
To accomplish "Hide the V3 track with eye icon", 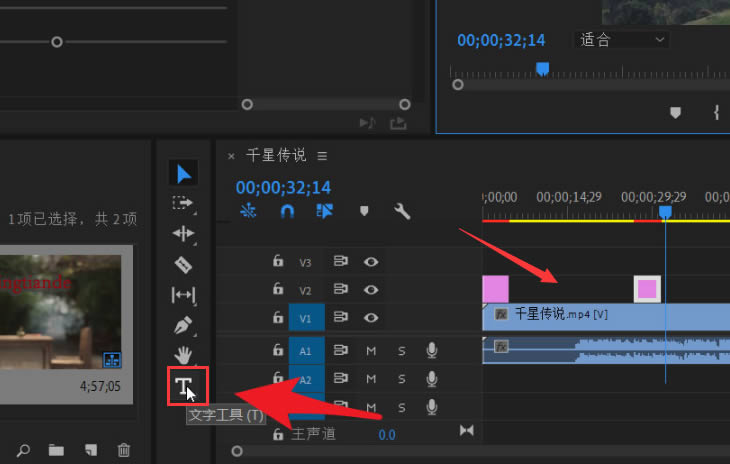I will point(371,262).
